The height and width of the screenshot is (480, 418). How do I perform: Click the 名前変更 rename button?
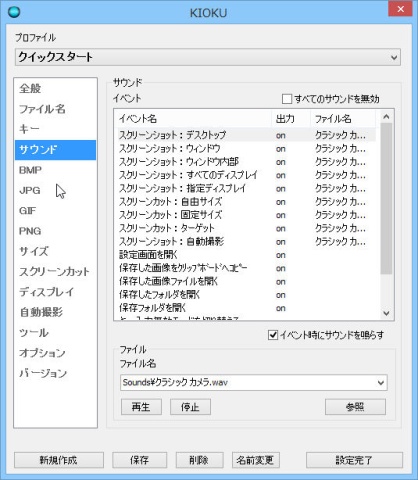pyautogui.click(x=255, y=460)
